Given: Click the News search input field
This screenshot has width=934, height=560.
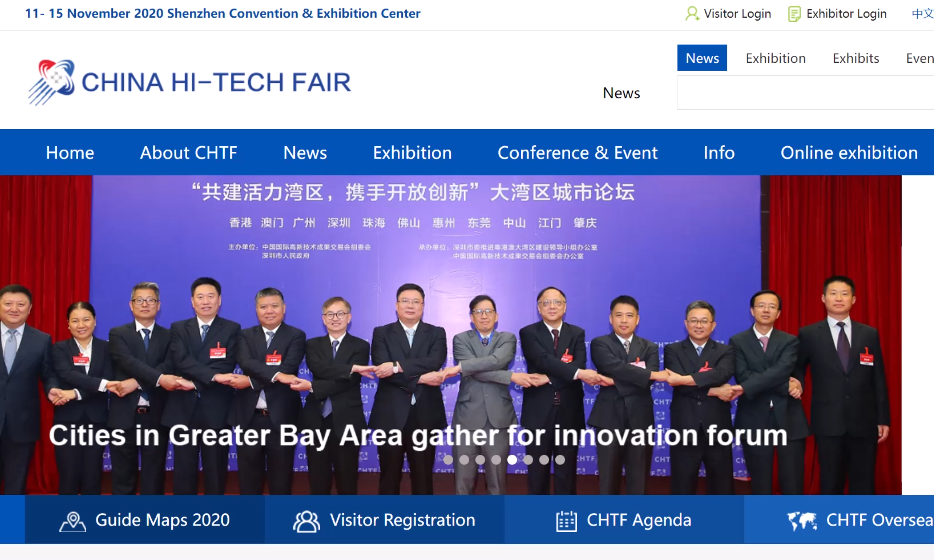Looking at the screenshot, I should pos(805,92).
